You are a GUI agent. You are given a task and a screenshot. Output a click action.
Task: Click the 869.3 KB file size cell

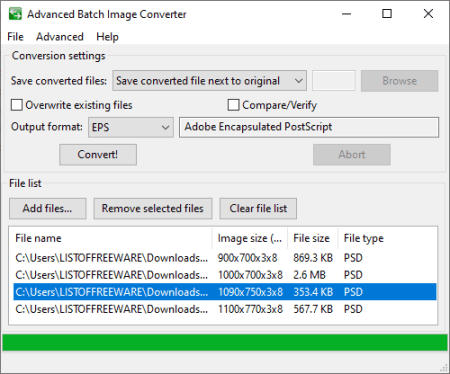[313, 258]
